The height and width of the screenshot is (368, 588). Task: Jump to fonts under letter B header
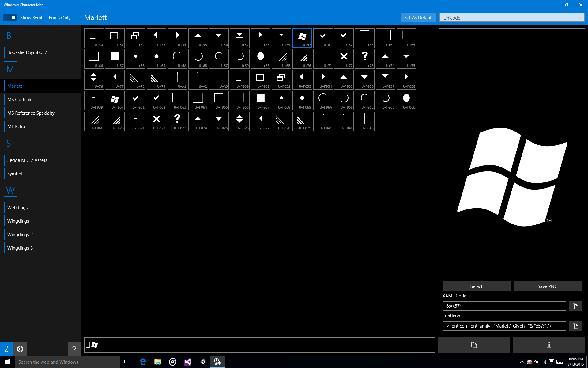click(11, 34)
